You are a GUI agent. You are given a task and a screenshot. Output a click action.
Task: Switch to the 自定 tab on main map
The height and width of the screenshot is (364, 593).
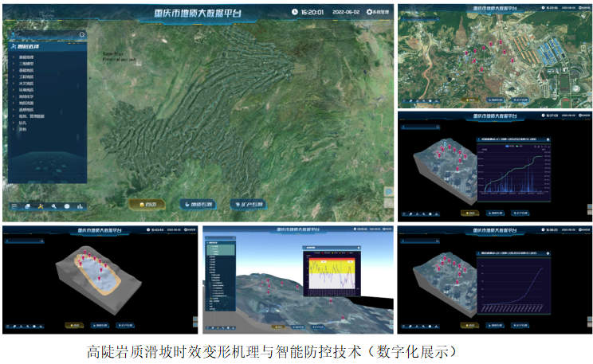tap(147, 205)
